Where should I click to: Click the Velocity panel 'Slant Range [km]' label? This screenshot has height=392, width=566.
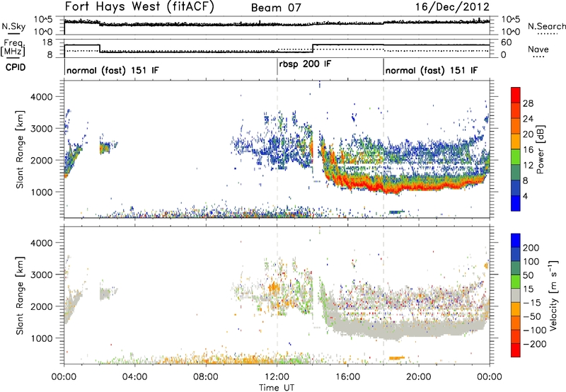click(x=20, y=296)
